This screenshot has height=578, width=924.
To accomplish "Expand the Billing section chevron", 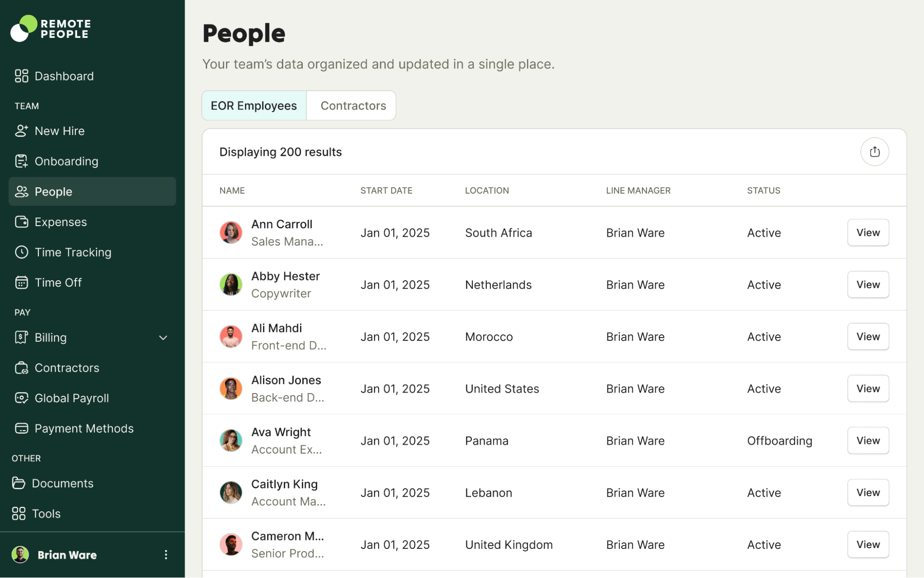I will [163, 338].
